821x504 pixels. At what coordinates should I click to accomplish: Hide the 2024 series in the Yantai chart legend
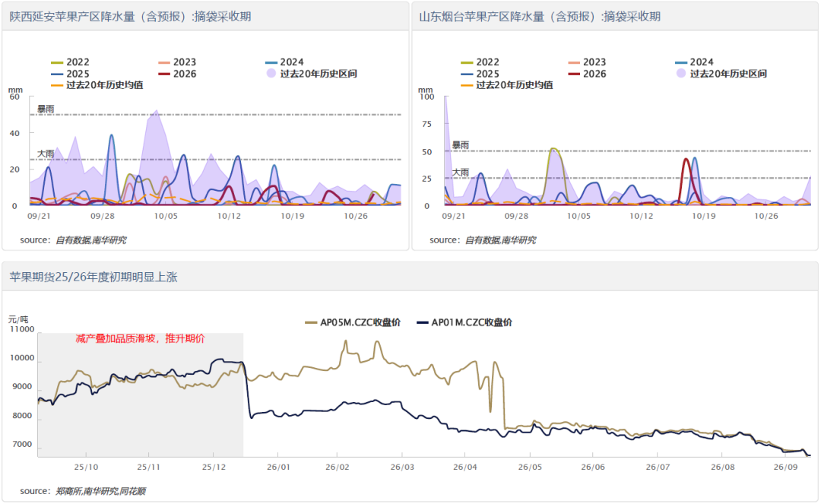pos(694,62)
